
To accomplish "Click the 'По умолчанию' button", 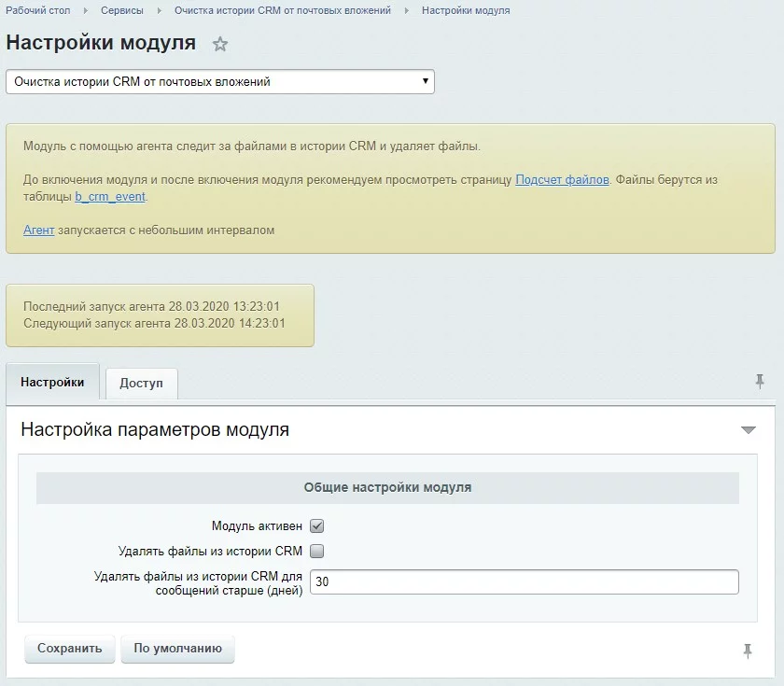I will [x=177, y=649].
